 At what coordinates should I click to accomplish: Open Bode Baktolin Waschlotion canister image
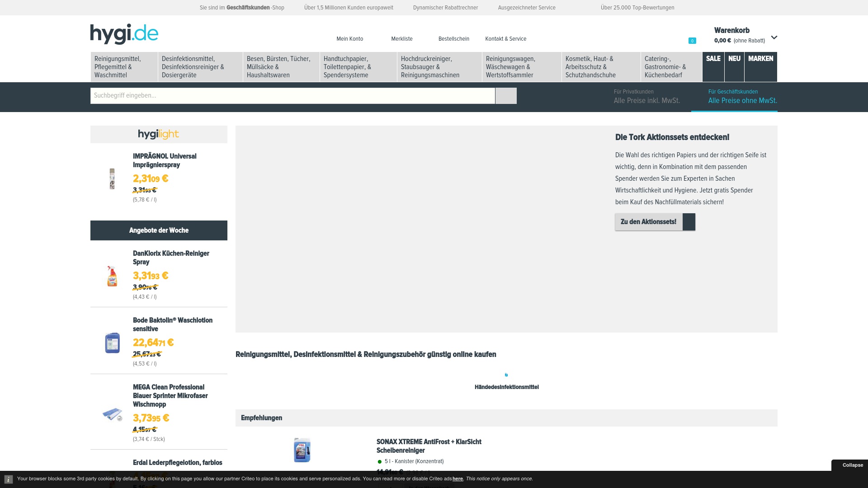pyautogui.click(x=112, y=343)
